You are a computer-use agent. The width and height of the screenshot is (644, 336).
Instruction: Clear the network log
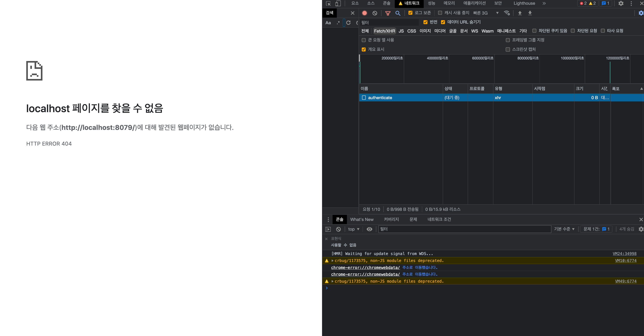tap(375, 13)
